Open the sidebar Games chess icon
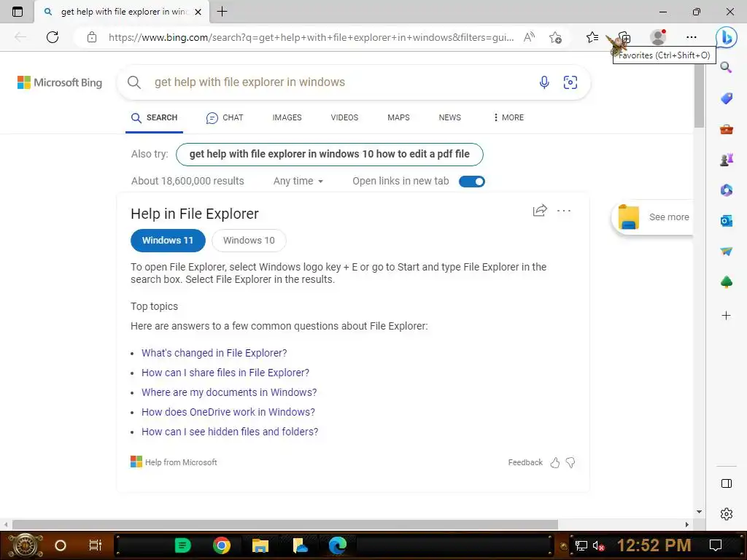747x560 pixels. (726, 160)
